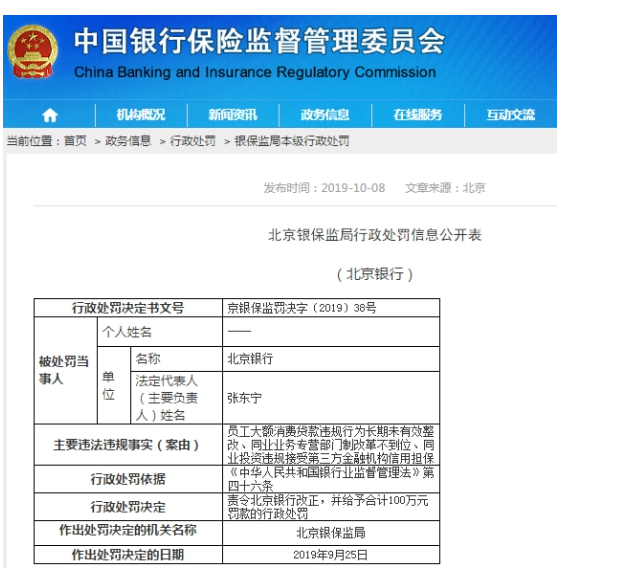This screenshot has height=575, width=623.
Task: Click the 政务信息 breadcrumb link
Action: click(x=128, y=141)
